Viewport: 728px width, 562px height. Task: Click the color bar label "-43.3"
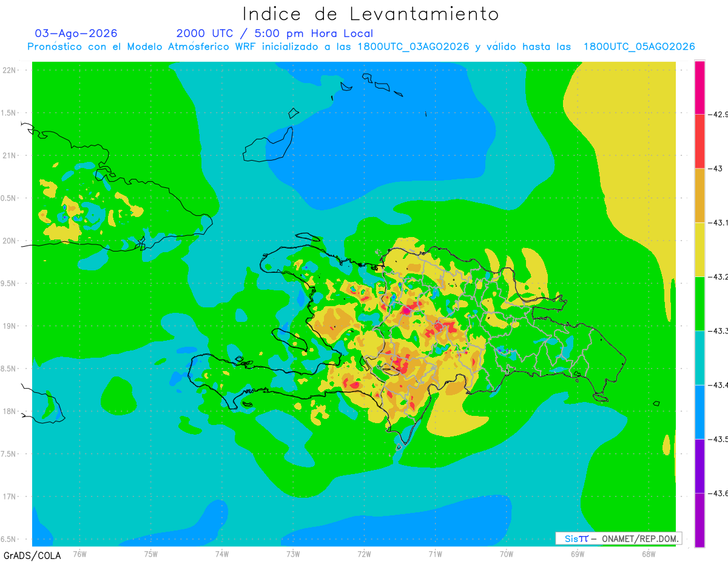coord(718,330)
